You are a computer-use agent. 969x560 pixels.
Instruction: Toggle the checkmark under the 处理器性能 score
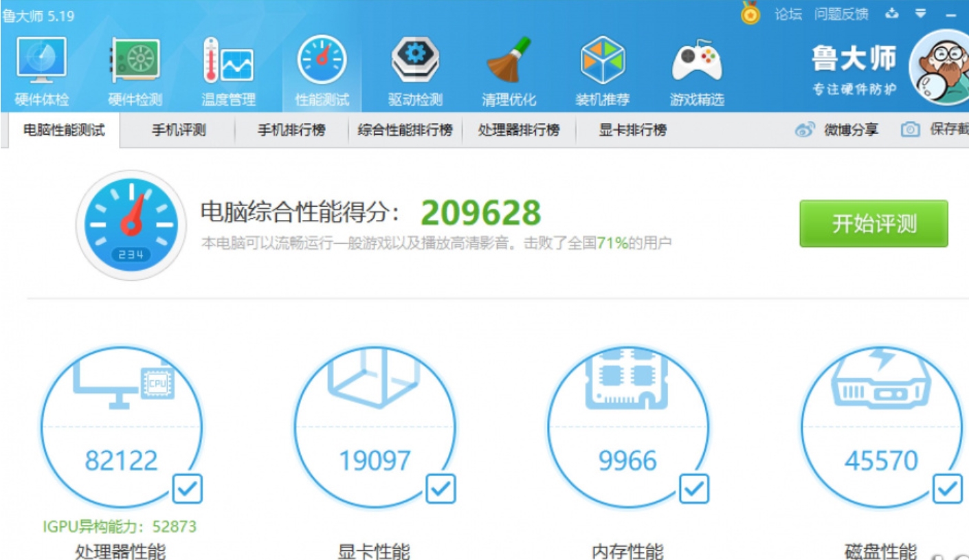[x=186, y=490]
